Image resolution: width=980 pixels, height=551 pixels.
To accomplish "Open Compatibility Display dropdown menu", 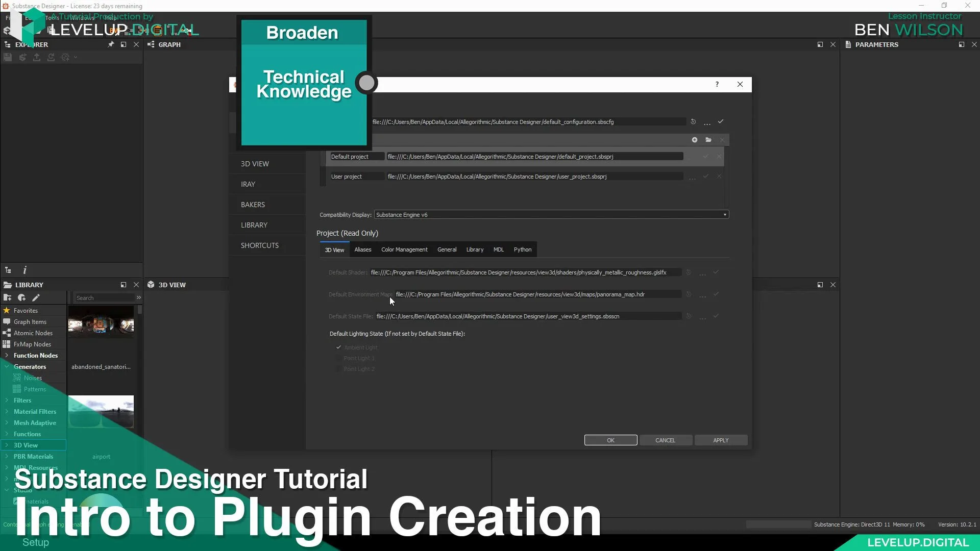I will point(724,215).
